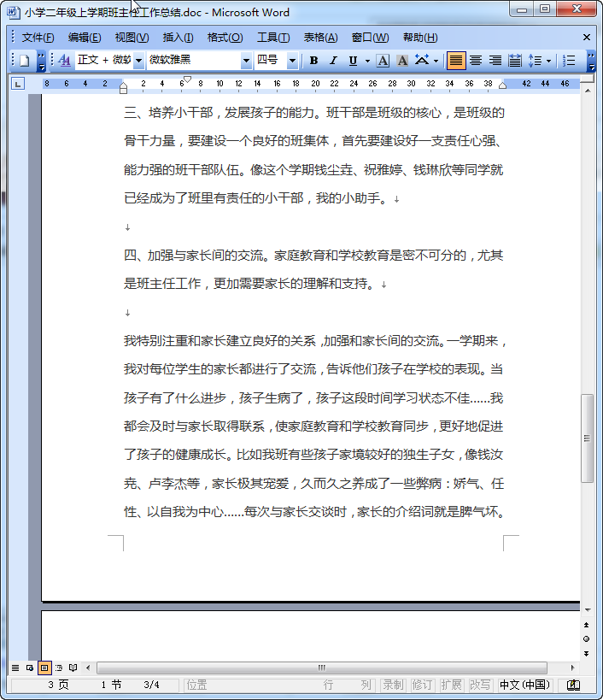Toggle Bold formatting

pyautogui.click(x=314, y=61)
